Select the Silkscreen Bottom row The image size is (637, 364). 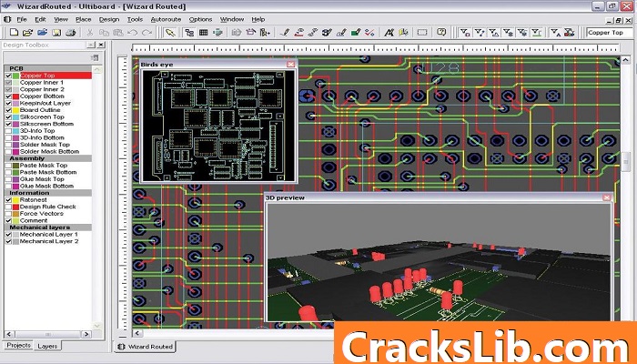[x=49, y=124]
